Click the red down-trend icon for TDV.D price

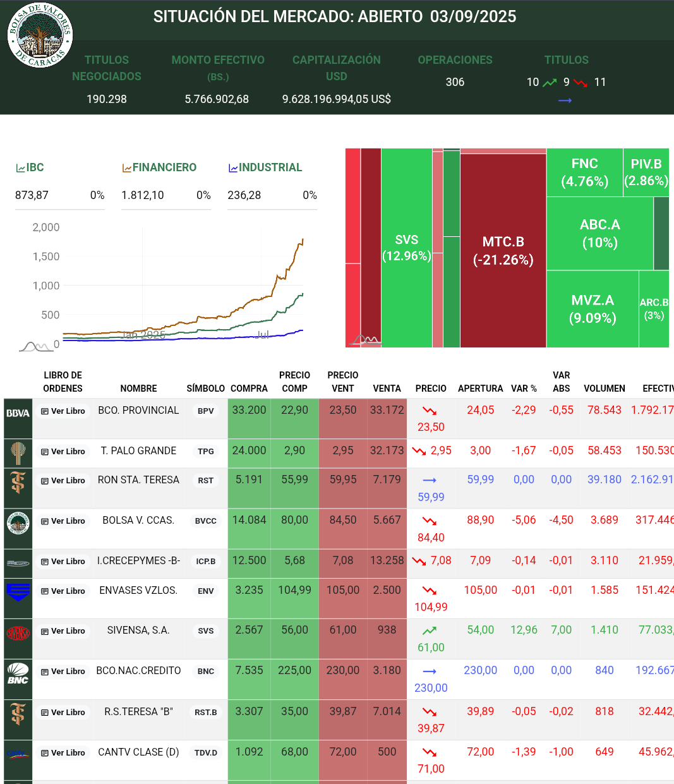(430, 752)
